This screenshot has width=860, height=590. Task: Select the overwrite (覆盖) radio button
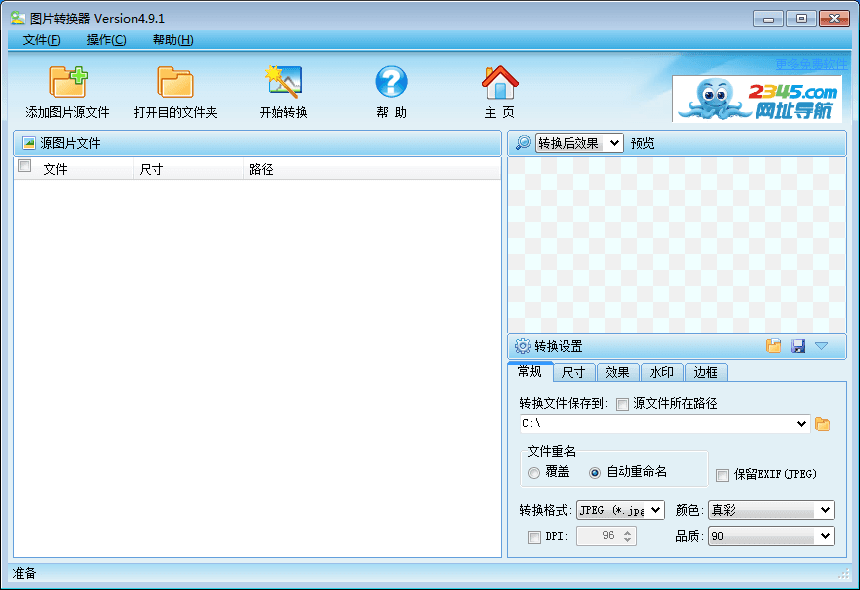tap(535, 472)
